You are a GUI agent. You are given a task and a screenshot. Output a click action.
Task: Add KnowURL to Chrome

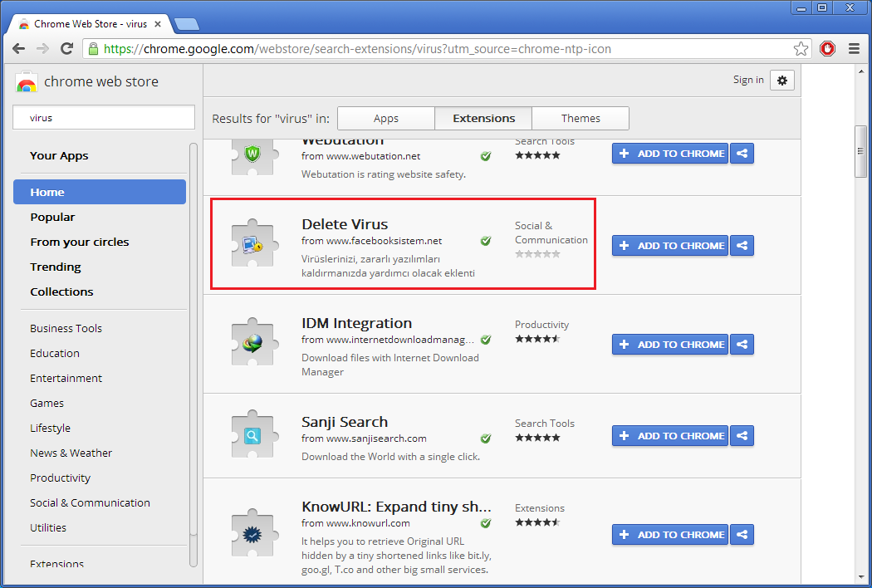point(670,535)
